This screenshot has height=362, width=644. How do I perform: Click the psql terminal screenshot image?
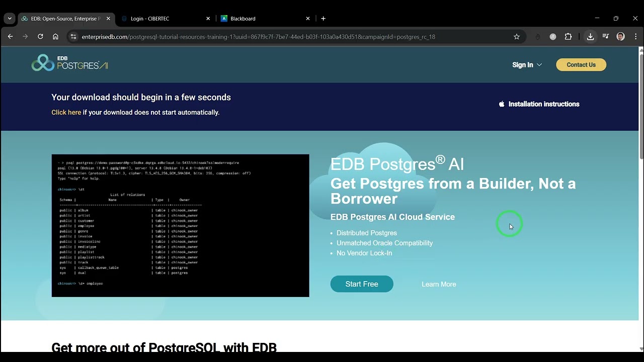[180, 225]
